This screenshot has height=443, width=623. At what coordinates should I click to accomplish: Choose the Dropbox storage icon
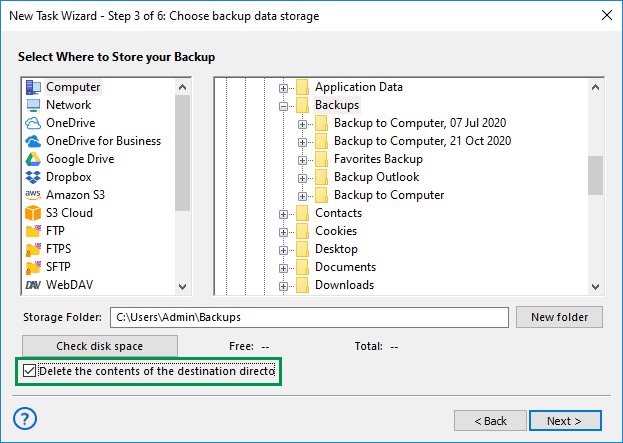33,177
